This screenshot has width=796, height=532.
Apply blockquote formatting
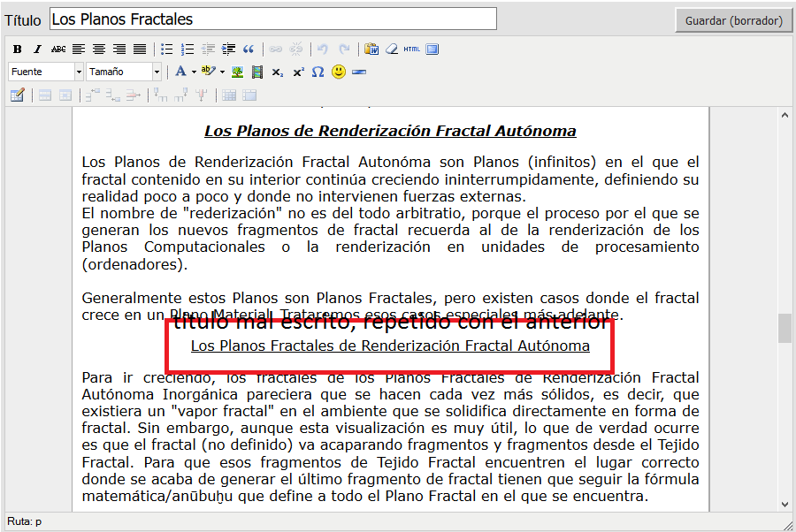[249, 49]
